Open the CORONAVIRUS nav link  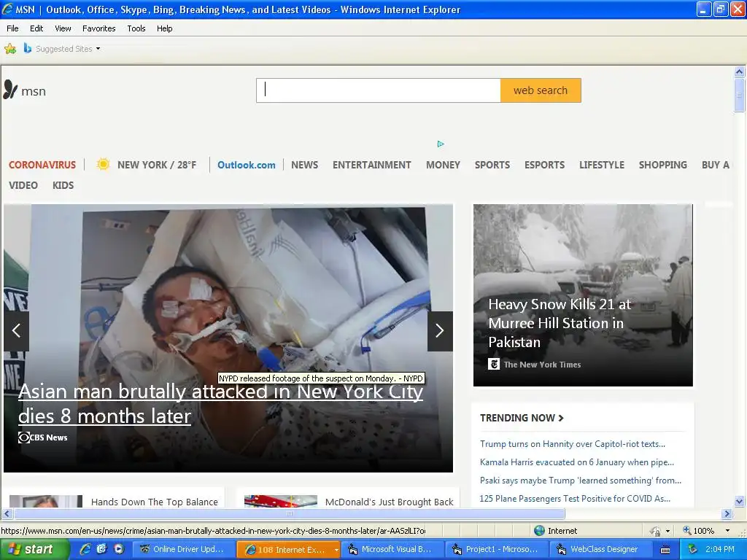pyautogui.click(x=42, y=165)
